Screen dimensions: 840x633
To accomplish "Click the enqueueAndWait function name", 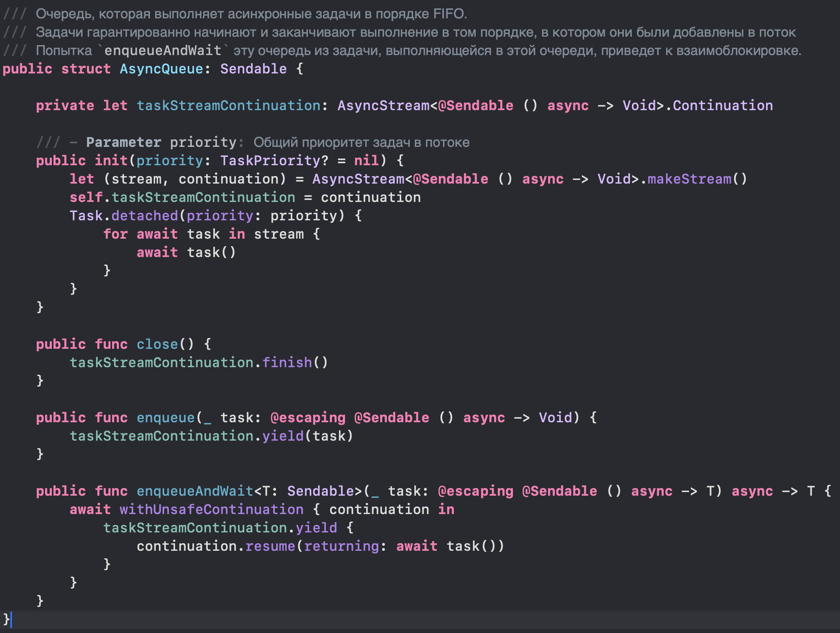I will [x=195, y=491].
